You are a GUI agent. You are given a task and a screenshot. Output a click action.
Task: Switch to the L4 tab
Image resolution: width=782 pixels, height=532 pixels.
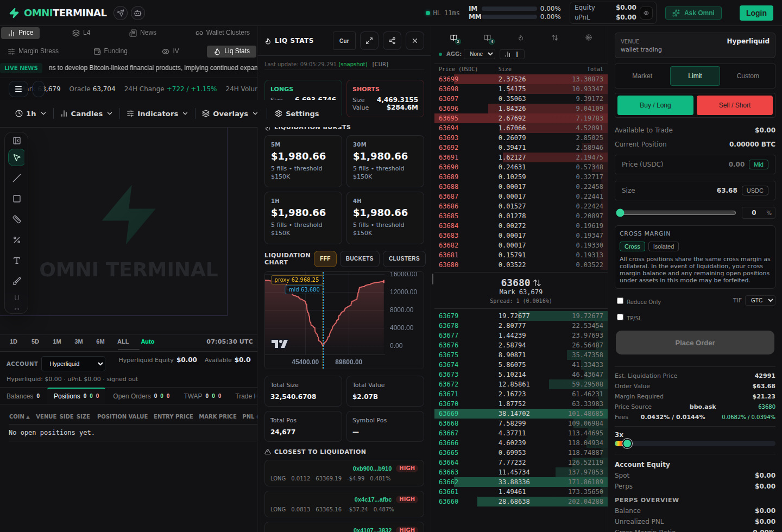pos(81,33)
